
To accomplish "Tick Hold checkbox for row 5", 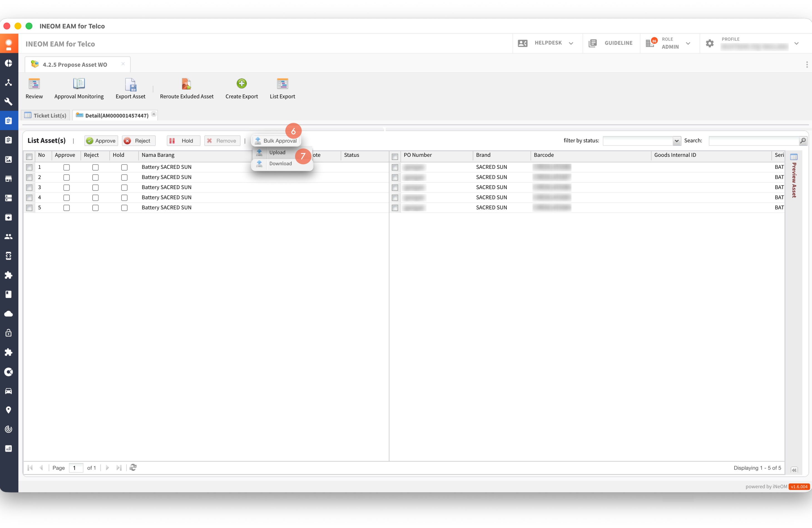I will 124,208.
